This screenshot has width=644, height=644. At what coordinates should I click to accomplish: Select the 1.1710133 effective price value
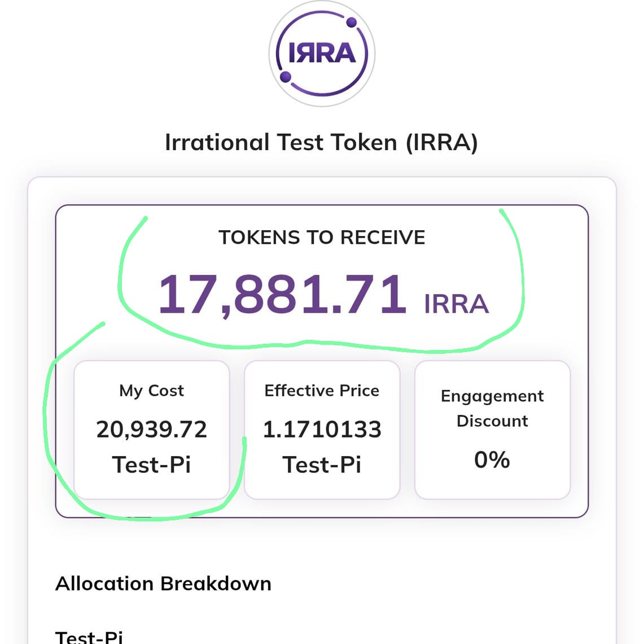pos(322,430)
